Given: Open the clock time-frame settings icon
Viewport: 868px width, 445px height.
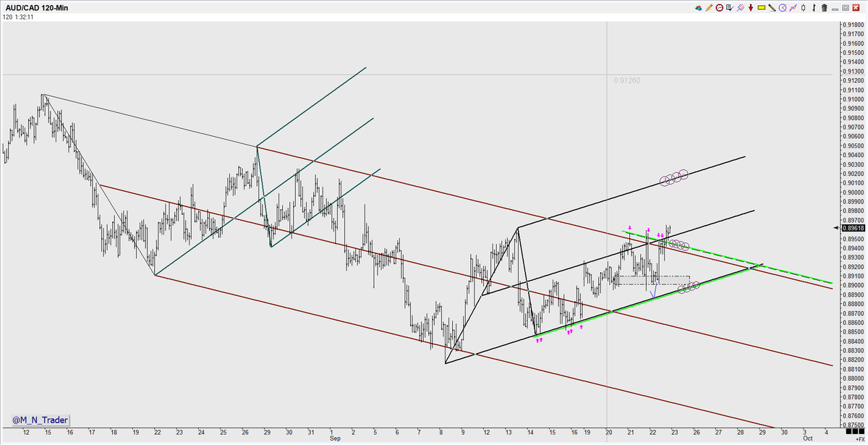Looking at the screenshot, I should pos(719,7).
